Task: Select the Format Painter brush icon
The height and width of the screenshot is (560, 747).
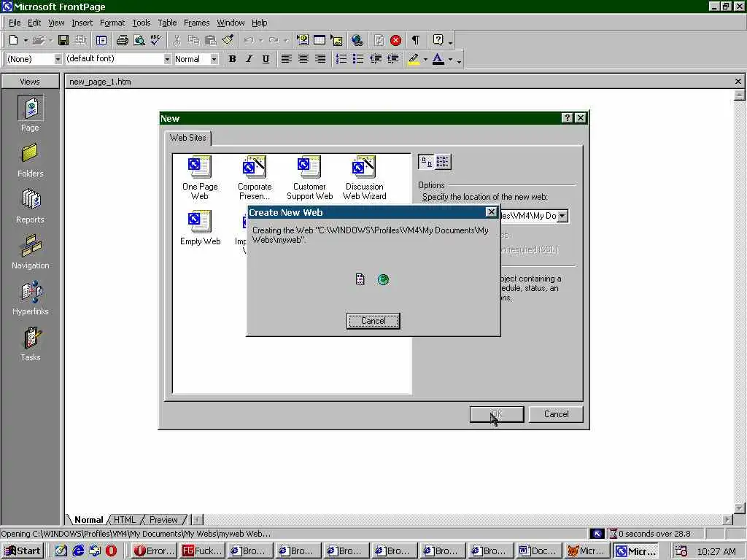Action: (x=228, y=41)
